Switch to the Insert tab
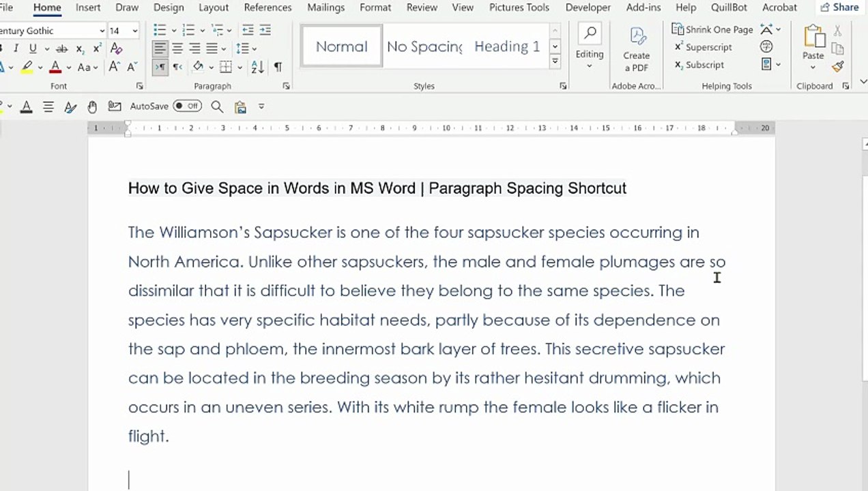Viewport: 868px width, 491px height. tap(88, 8)
